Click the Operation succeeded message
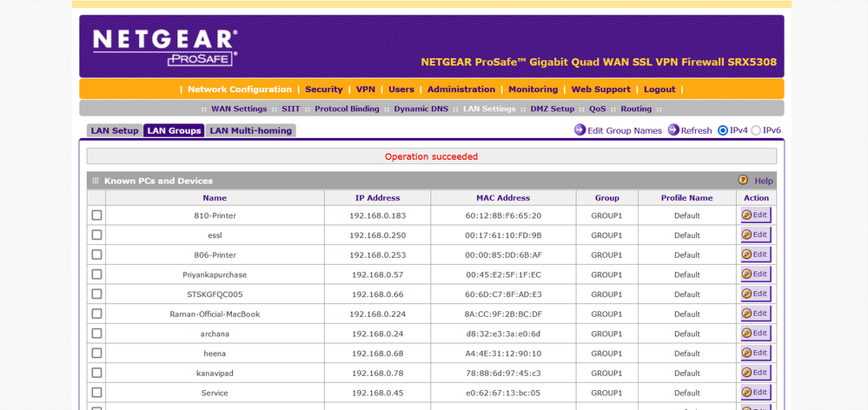This screenshot has height=410, width=868. click(431, 156)
